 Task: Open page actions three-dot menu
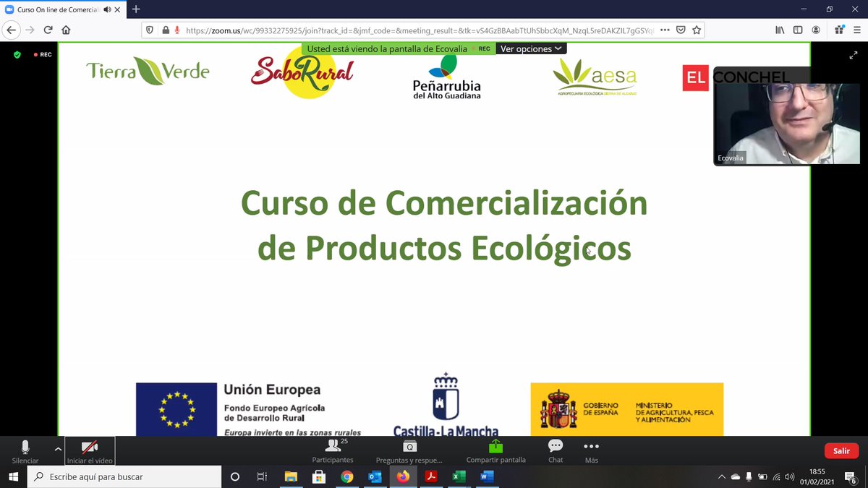coord(665,30)
